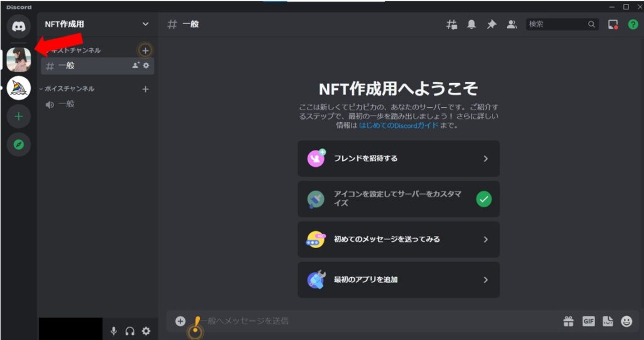The width and height of the screenshot is (644, 340).
Task: Open threads icon in header
Action: (x=452, y=25)
